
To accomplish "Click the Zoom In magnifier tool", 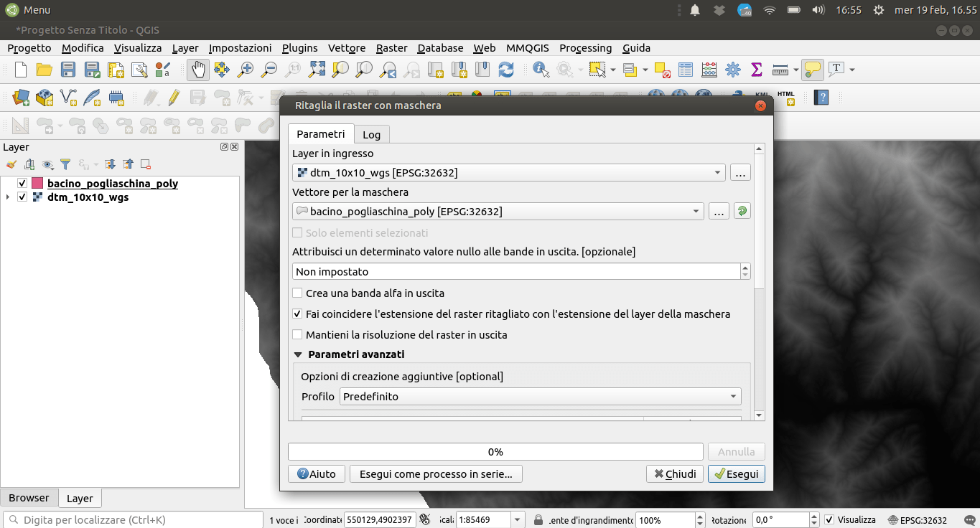I will 246,70.
